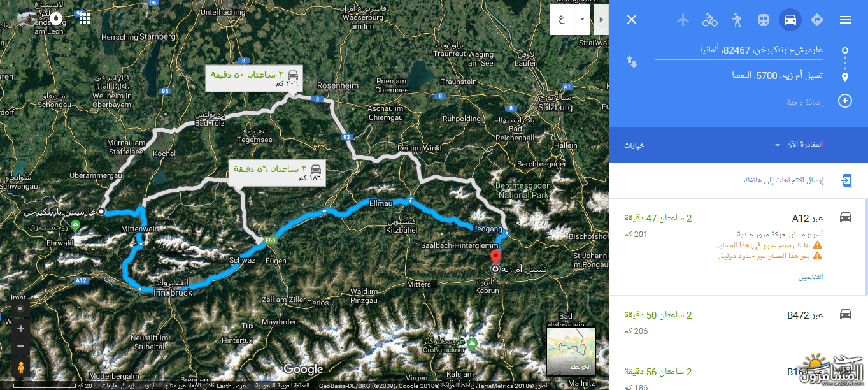Open the hamburger main menu
Viewport: 868px width, 390px height.
846,20
